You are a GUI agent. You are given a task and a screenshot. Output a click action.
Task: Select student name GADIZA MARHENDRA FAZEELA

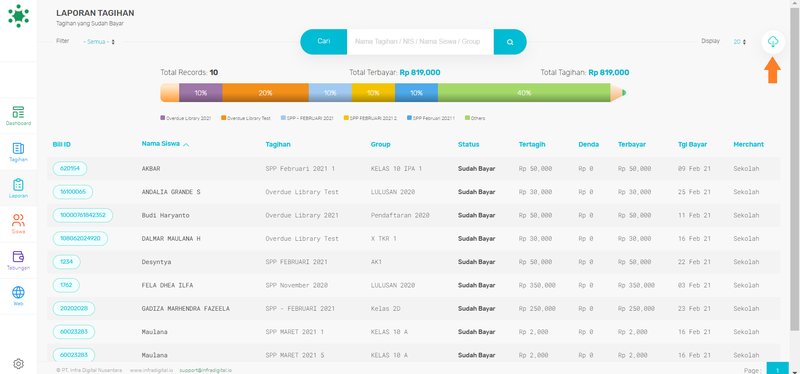pyautogui.click(x=186, y=309)
